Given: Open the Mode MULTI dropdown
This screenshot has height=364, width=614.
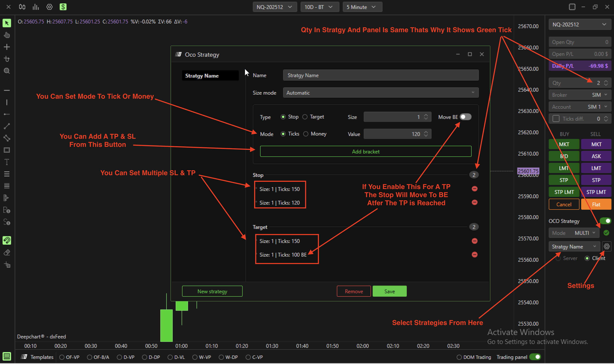Looking at the screenshot, I should [573, 233].
